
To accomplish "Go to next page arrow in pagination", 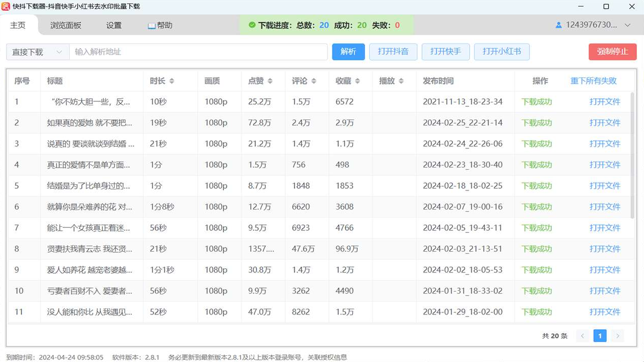I will pos(617,336).
